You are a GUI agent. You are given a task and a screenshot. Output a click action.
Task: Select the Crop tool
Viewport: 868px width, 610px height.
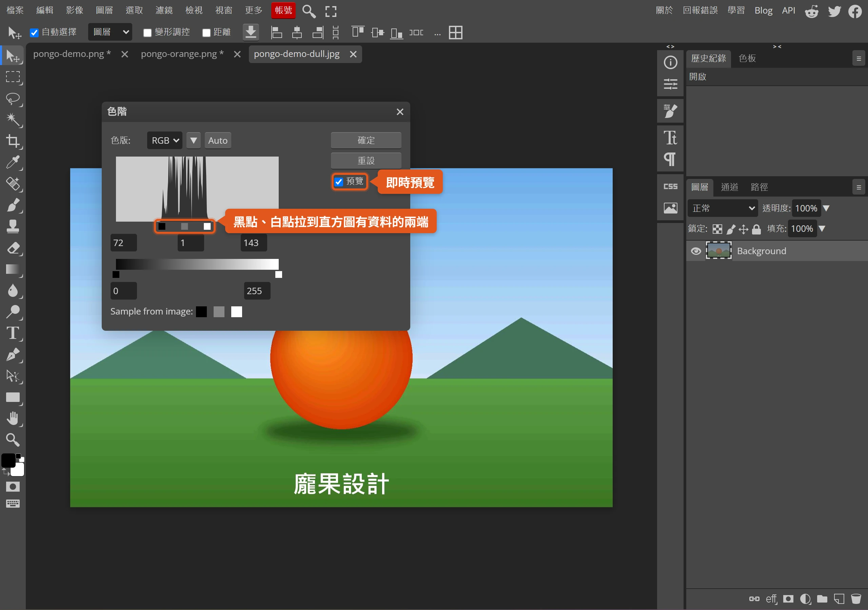click(x=13, y=141)
